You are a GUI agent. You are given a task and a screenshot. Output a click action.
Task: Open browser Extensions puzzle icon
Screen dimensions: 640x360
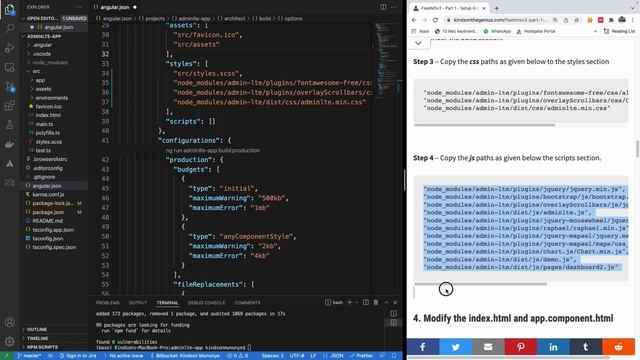pos(611,20)
